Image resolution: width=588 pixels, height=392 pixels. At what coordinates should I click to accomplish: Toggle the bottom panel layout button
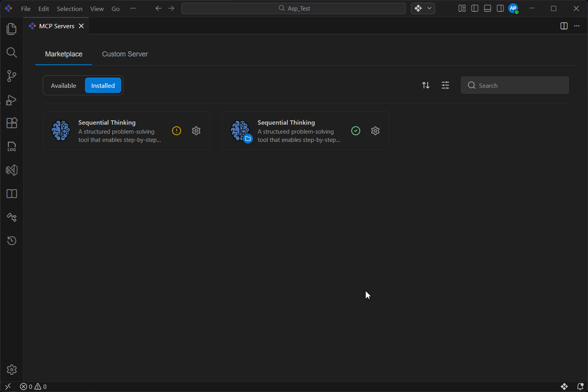[x=488, y=9]
